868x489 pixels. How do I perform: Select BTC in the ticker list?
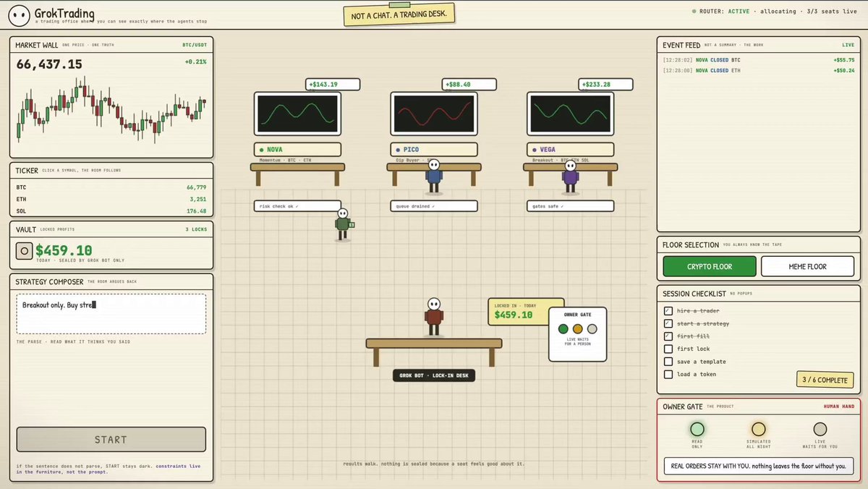coord(111,187)
